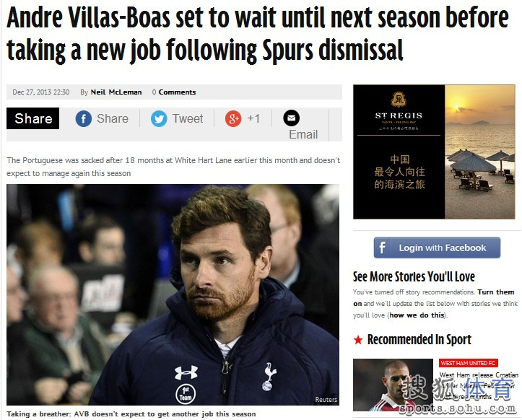Click the Email envelope icon
Viewport: 522px width, 420px height.
pos(291,118)
